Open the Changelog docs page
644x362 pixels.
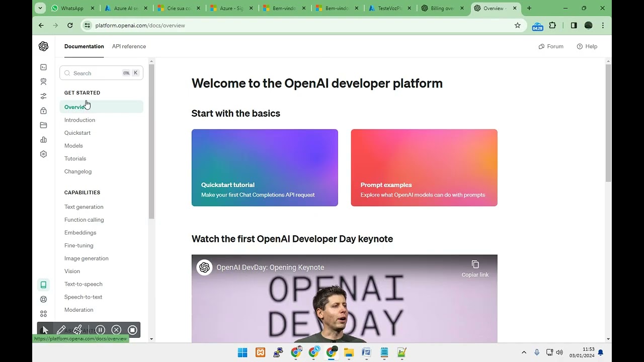[x=78, y=171]
